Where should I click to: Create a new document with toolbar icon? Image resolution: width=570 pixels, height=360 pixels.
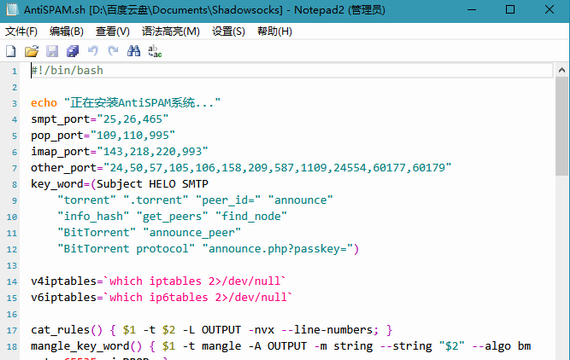(x=11, y=51)
